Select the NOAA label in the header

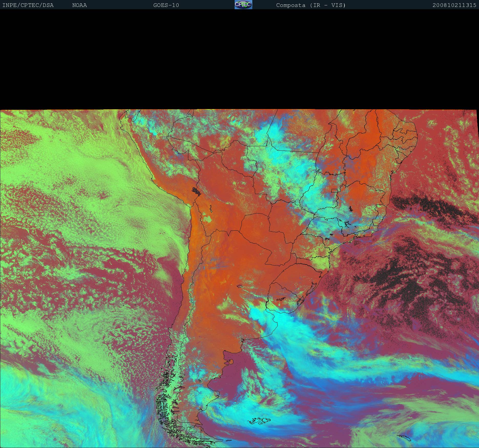79,5
